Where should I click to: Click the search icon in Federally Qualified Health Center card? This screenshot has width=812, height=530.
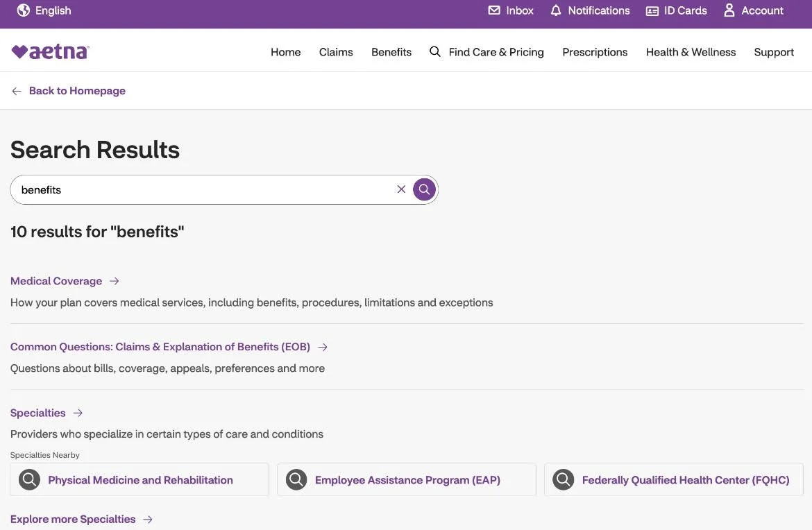point(564,480)
